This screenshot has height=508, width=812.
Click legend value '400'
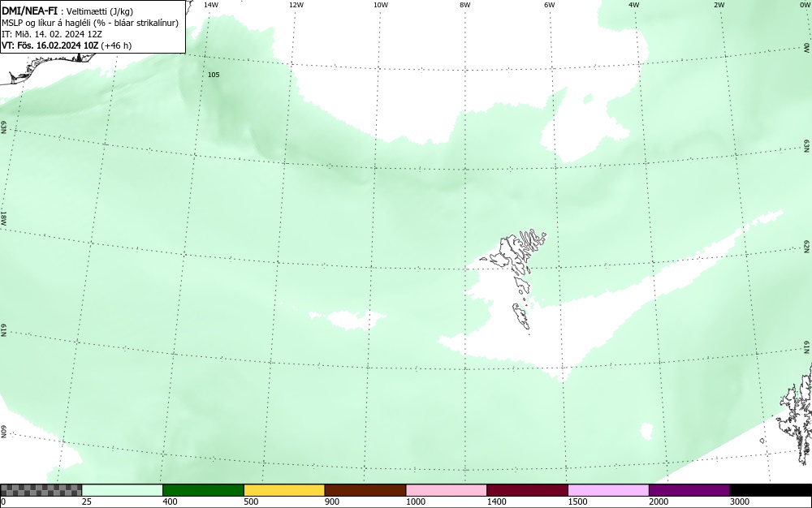(170, 502)
